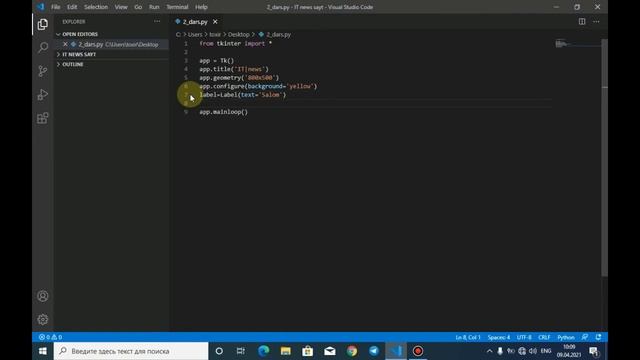Open the Explorer view in activity bar
640x360 pixels.
pos(42,24)
